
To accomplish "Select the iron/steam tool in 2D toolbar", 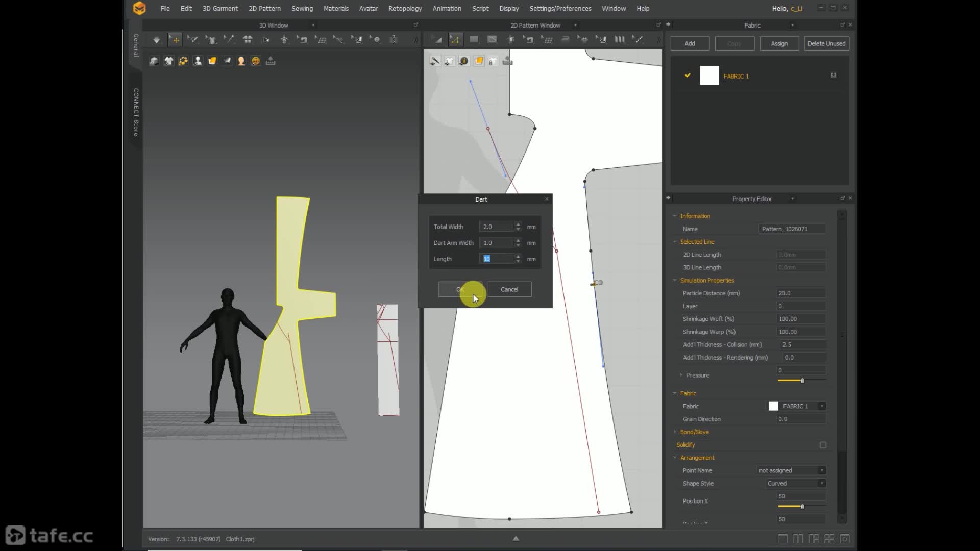I will point(565,40).
